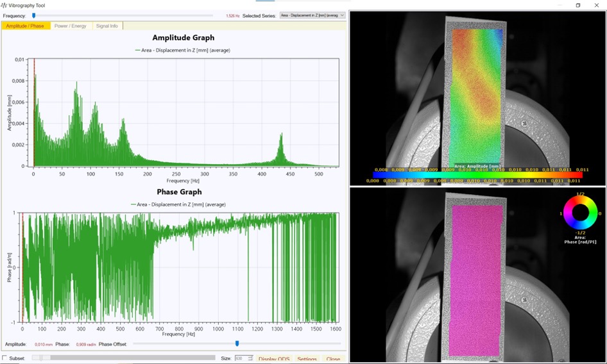This screenshot has width=607, height=364.
Task: Restore down the application window
Action: 577,5
